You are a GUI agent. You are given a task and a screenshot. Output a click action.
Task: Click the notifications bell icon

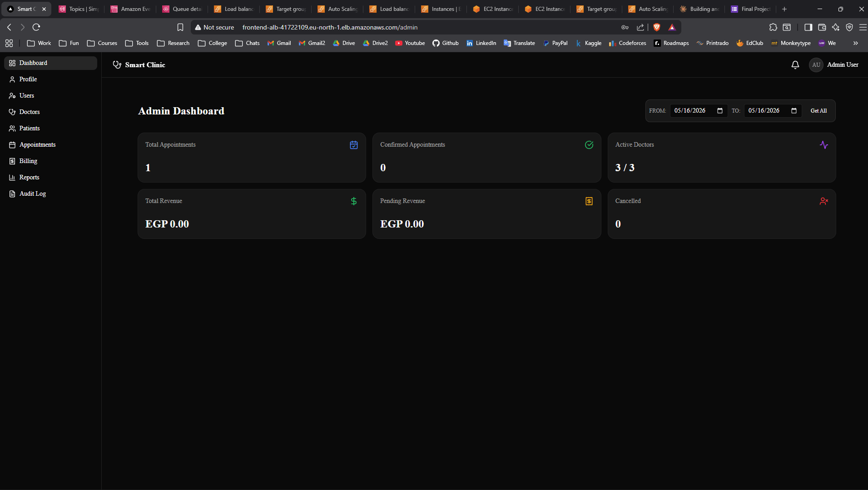click(795, 65)
